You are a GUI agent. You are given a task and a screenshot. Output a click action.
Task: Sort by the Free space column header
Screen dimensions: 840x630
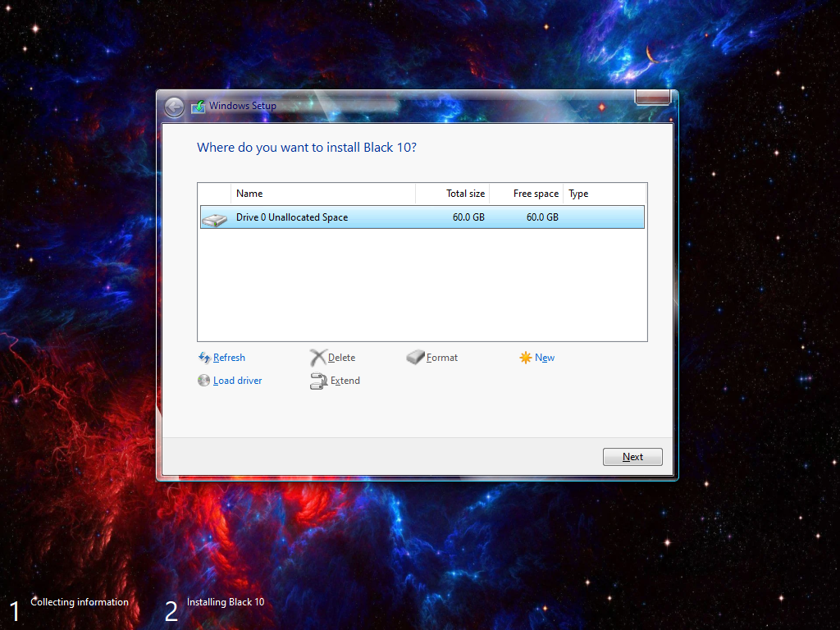(x=526, y=194)
